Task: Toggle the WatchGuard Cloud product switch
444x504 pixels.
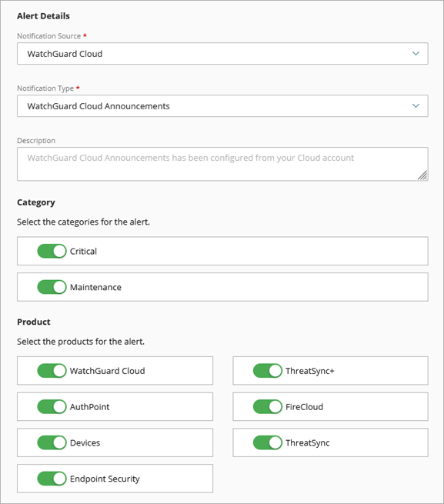Action: (52, 371)
